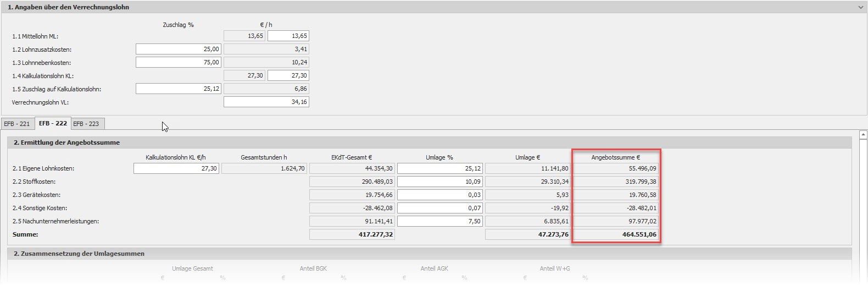The width and height of the screenshot is (868, 285).
Task: Focus the Lohnnebenkosten Zuschlag % field
Action: tap(178, 62)
